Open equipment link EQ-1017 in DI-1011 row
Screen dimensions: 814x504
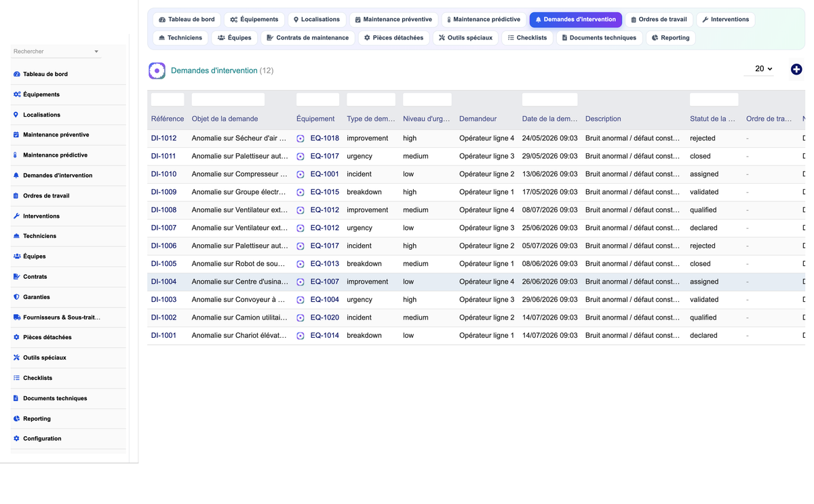tap(324, 156)
